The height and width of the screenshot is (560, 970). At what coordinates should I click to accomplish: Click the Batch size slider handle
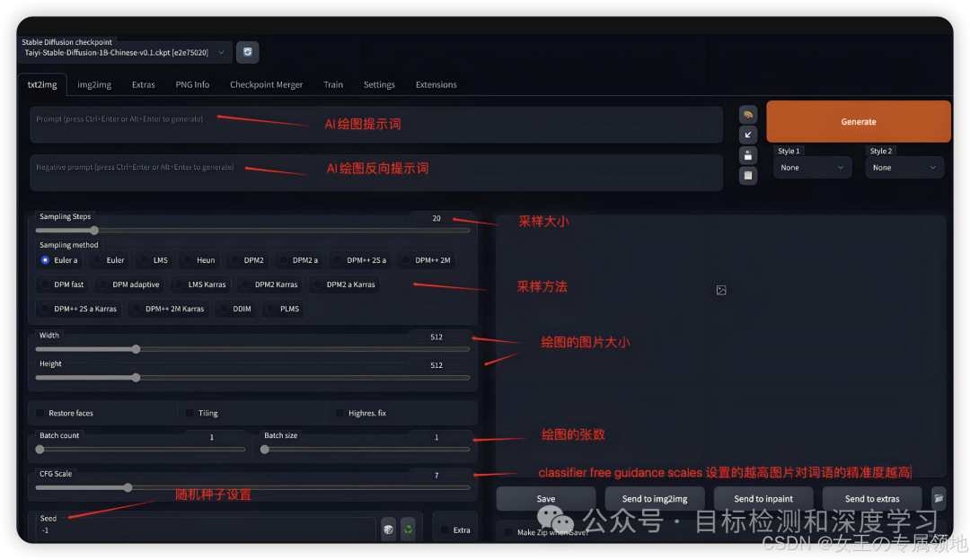(265, 450)
